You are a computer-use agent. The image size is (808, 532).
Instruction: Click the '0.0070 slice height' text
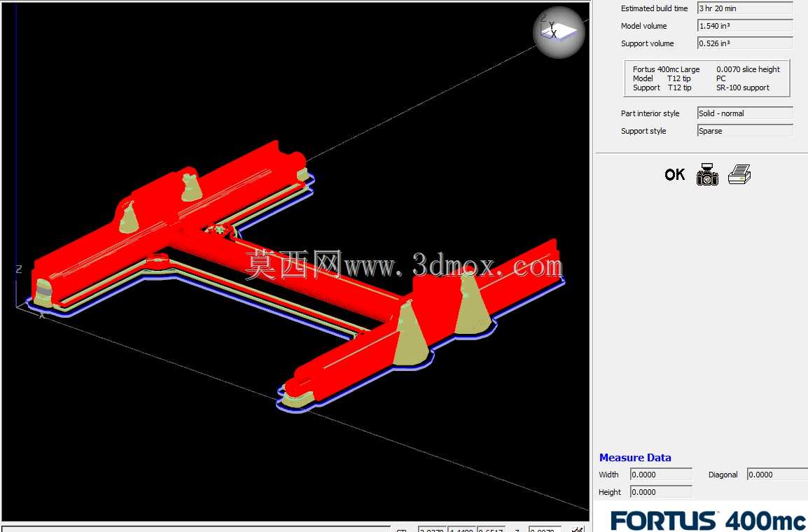coord(748,69)
